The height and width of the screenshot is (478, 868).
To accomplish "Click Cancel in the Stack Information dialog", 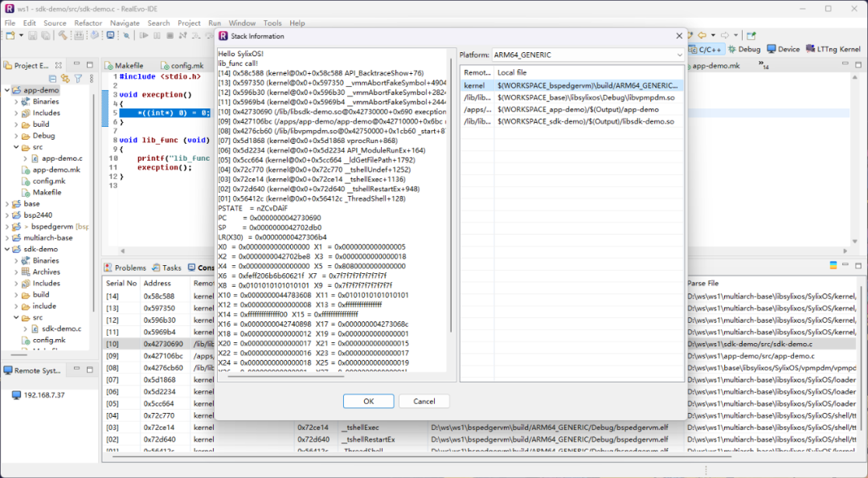I will pos(424,401).
